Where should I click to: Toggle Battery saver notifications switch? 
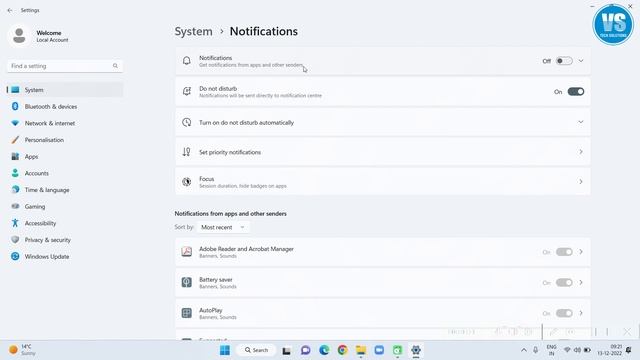coord(564,282)
